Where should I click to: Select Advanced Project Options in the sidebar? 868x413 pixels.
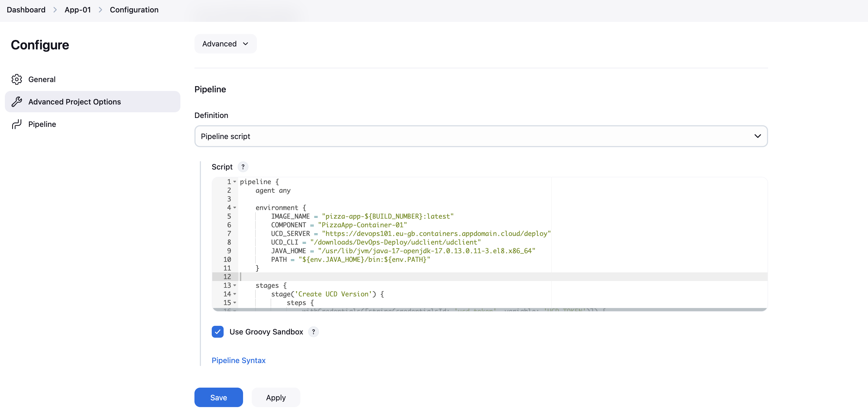point(93,102)
